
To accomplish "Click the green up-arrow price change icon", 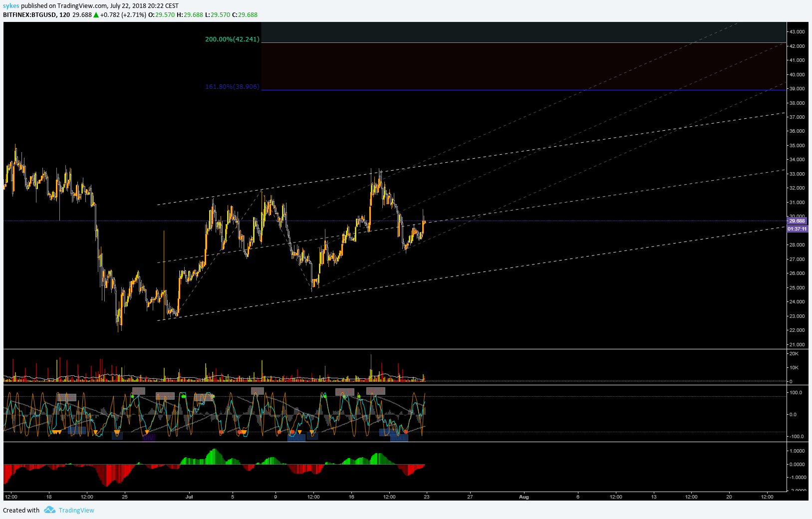I will [96, 15].
